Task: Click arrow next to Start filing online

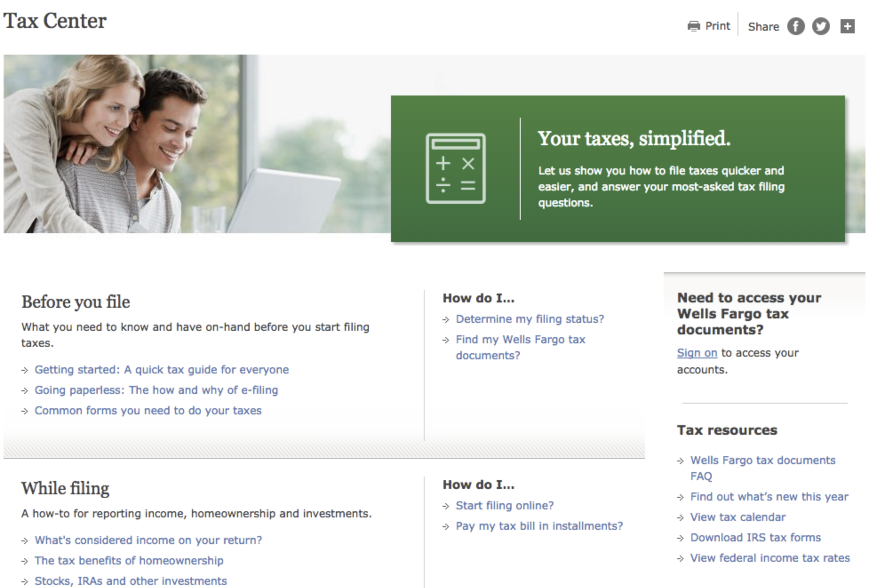Action: coord(446,506)
